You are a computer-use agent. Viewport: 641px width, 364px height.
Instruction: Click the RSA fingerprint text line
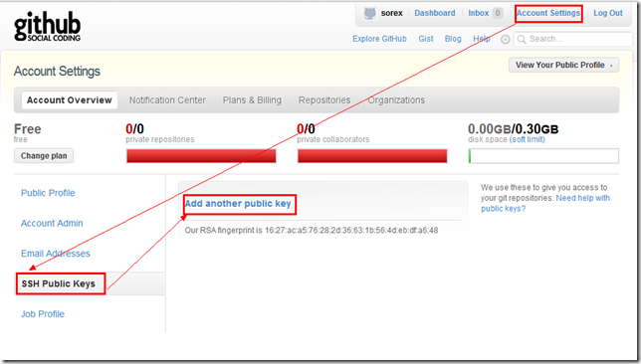tap(312, 231)
